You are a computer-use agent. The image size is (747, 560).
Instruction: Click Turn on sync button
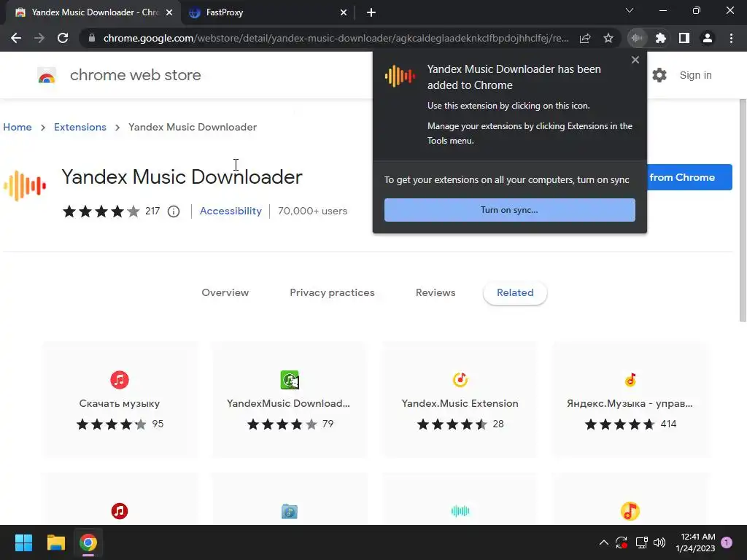click(x=510, y=210)
